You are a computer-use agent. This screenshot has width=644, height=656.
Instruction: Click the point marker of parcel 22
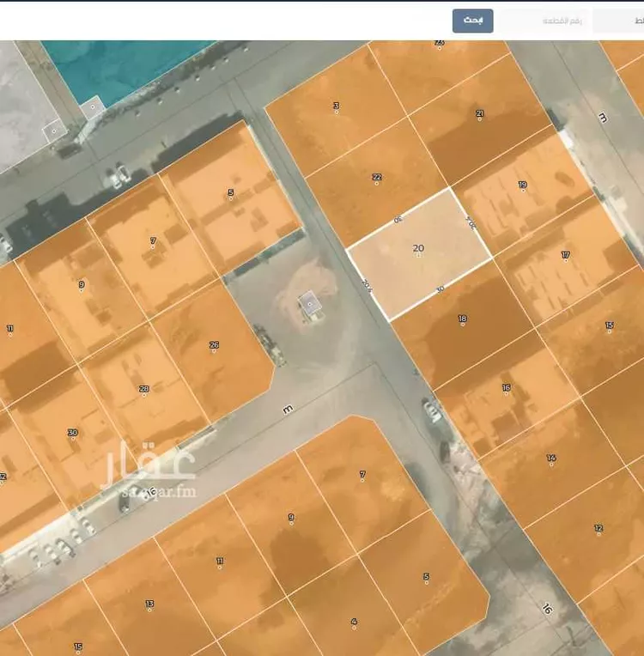376,183
